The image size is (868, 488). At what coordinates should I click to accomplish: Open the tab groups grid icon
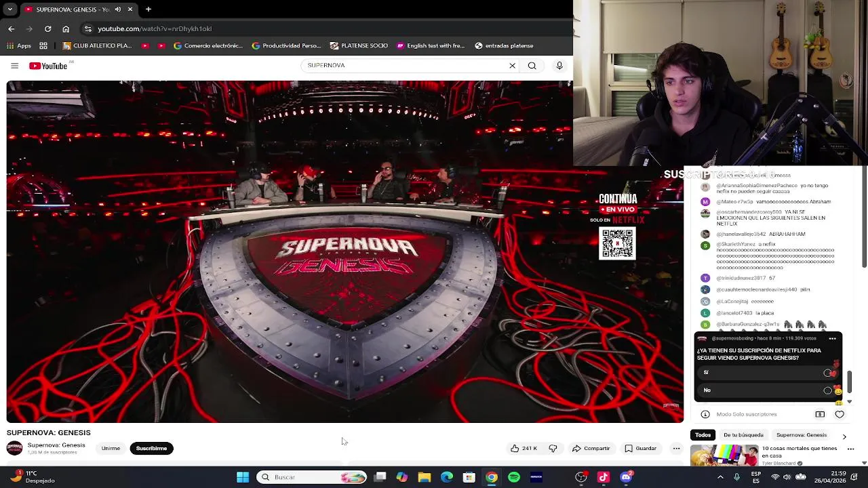click(x=43, y=46)
